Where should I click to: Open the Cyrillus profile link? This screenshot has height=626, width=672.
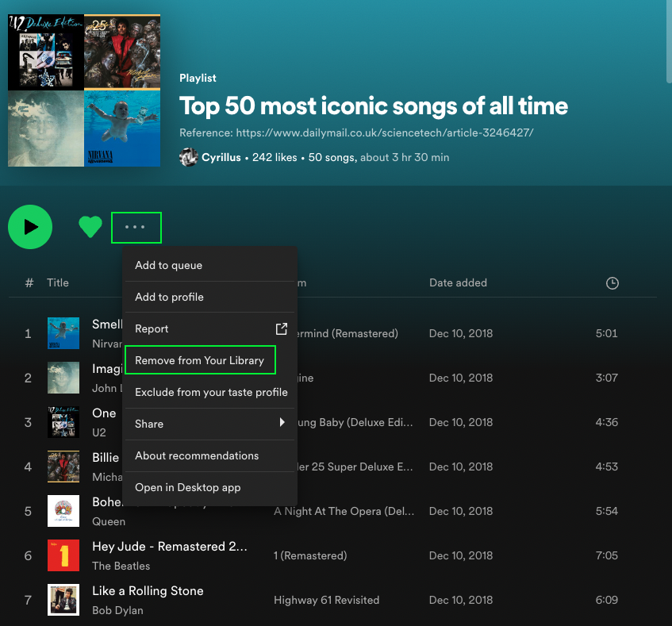(221, 157)
